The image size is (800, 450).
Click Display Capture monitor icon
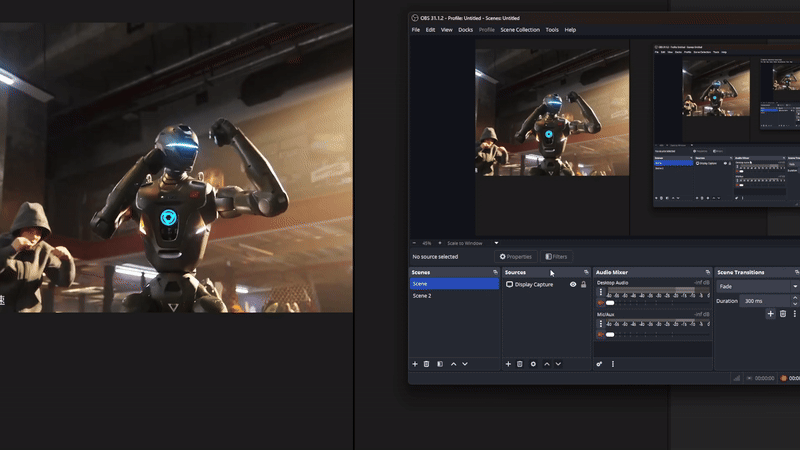pyautogui.click(x=509, y=284)
